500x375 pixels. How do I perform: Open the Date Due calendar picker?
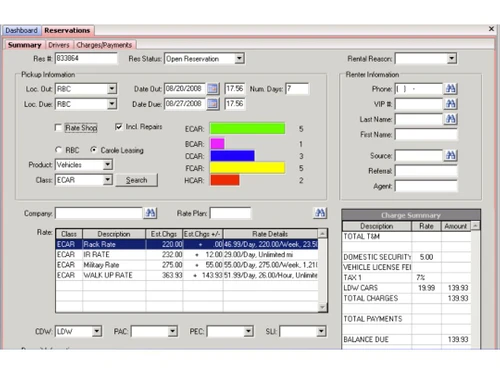(213, 104)
